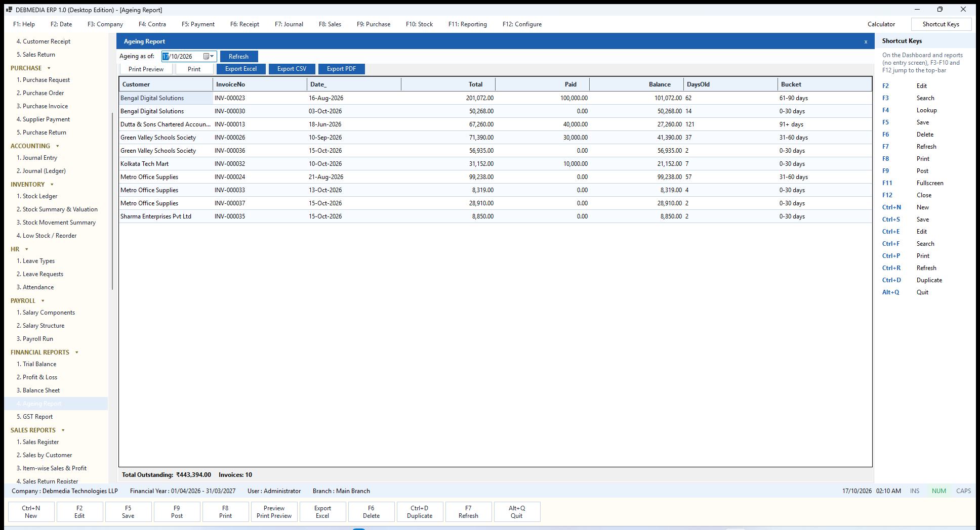Screen dimensions: 980x530
Task: Click the Refresh button beside the date
Action: (238, 57)
